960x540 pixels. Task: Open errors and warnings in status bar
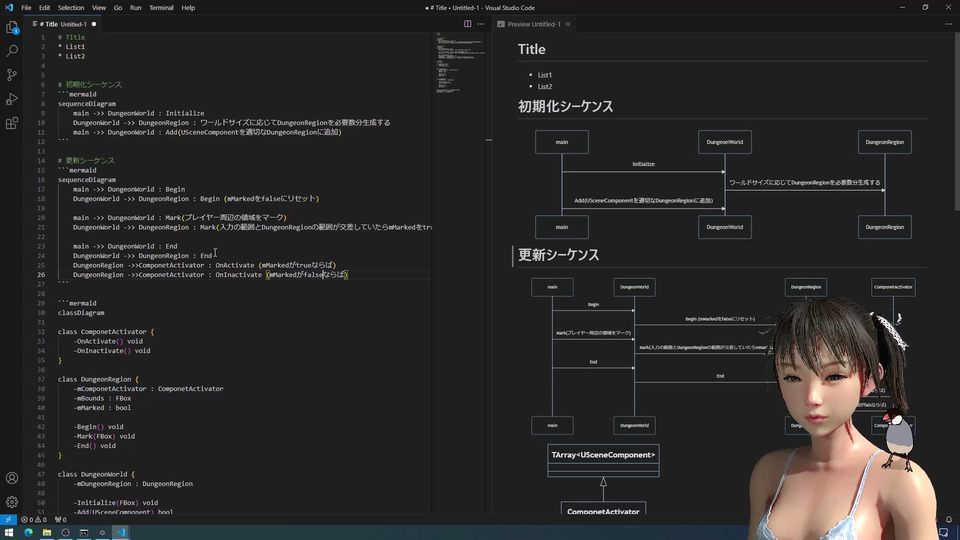tap(34, 520)
